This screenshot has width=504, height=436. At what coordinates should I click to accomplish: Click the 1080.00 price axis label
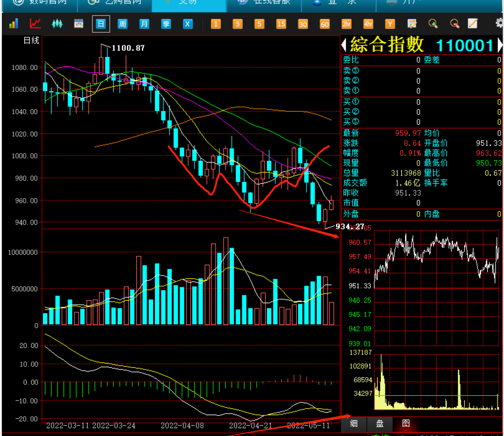tap(25, 68)
